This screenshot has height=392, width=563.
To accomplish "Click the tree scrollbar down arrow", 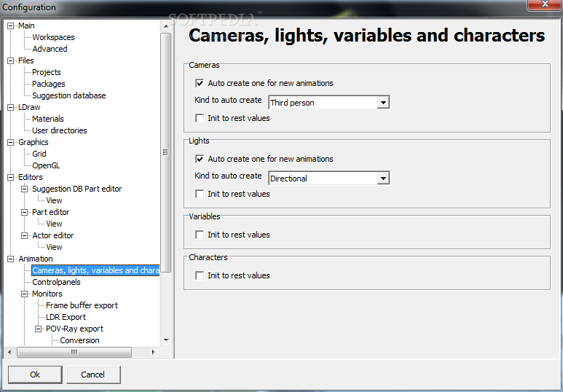I will [x=166, y=340].
